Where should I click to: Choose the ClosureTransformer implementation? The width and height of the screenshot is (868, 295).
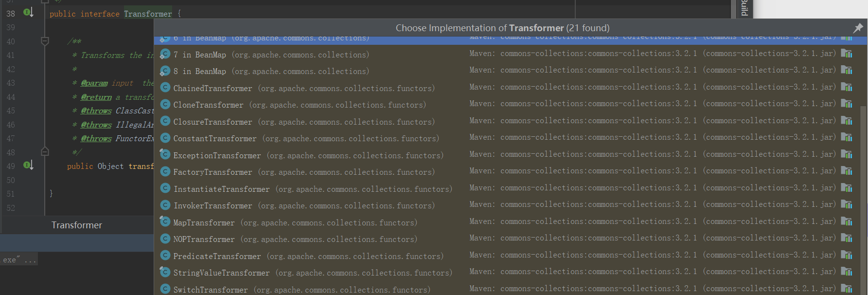pos(213,122)
